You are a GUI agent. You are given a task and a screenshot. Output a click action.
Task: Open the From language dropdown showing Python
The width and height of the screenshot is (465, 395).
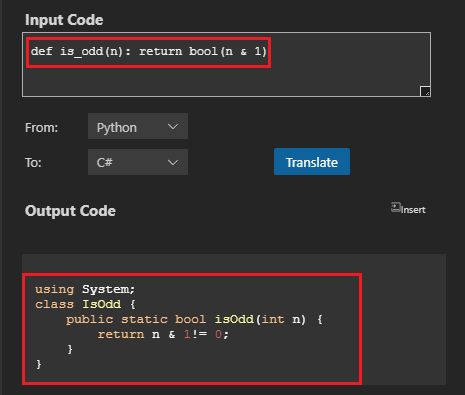pyautogui.click(x=138, y=126)
